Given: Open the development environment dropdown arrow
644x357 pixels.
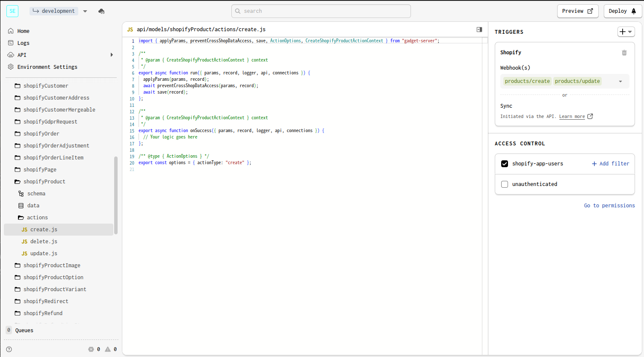Looking at the screenshot, I should (x=85, y=11).
